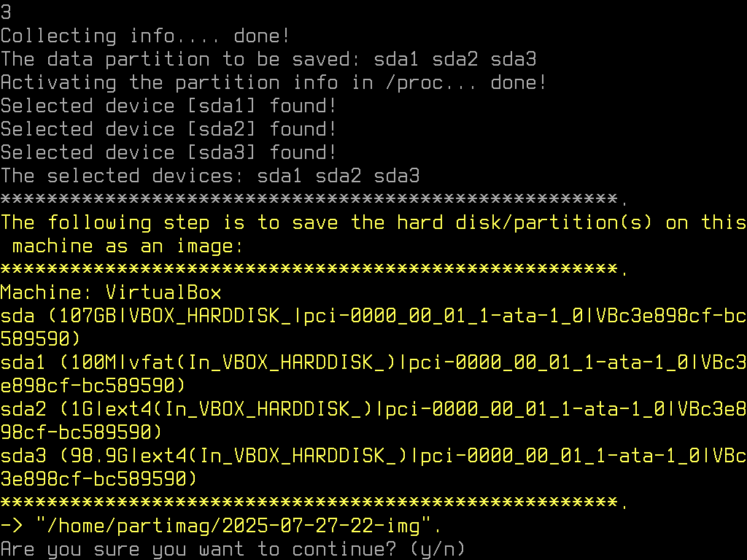Click "Selected device [sda1] found!" line
The image size is (747, 560).
point(169,106)
